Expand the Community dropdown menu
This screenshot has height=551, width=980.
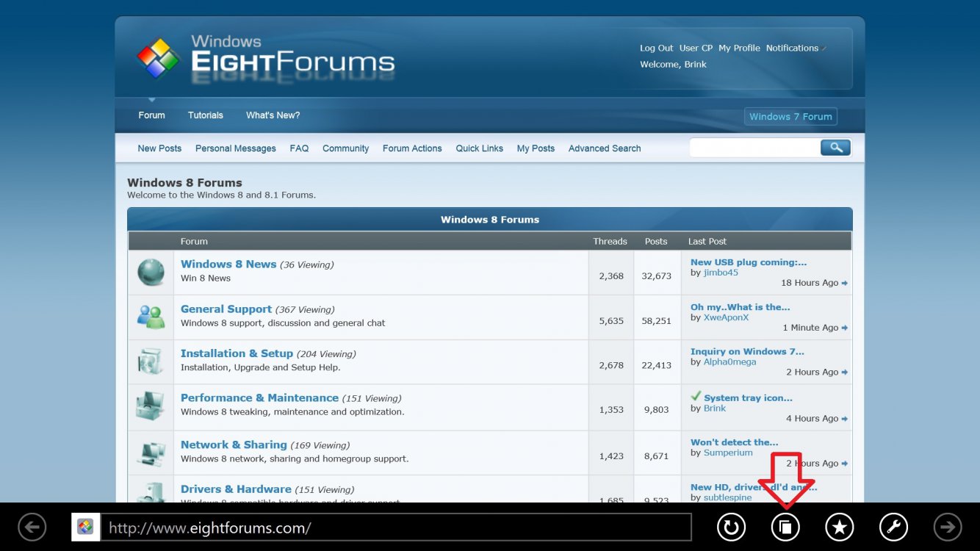click(x=345, y=148)
